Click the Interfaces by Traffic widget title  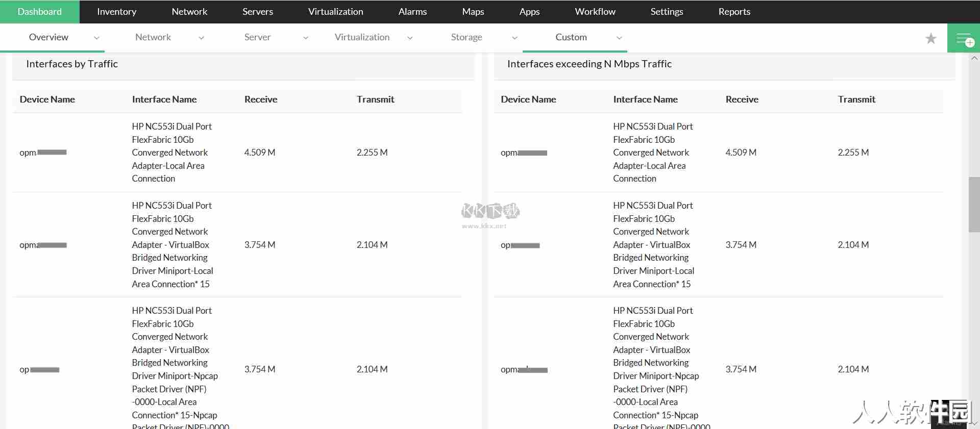(72, 64)
